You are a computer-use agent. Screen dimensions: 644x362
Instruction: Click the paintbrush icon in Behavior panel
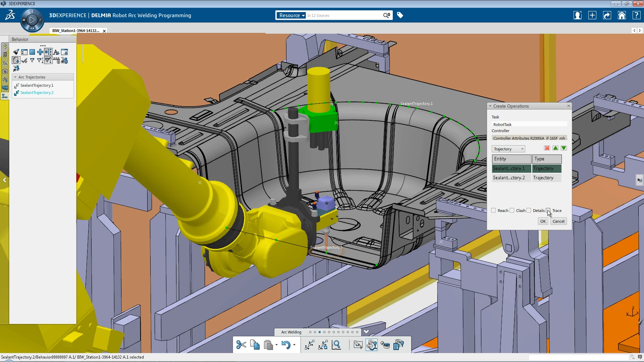click(16, 52)
